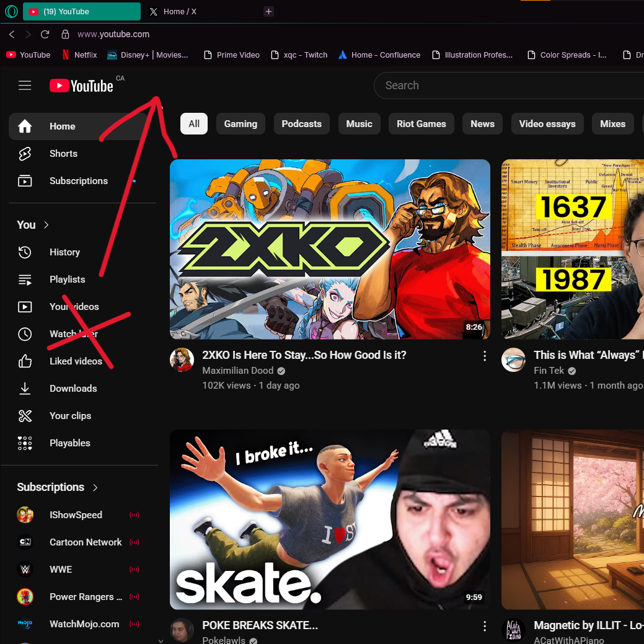
Task: Switch to the Home / X tab
Action: 180,11
